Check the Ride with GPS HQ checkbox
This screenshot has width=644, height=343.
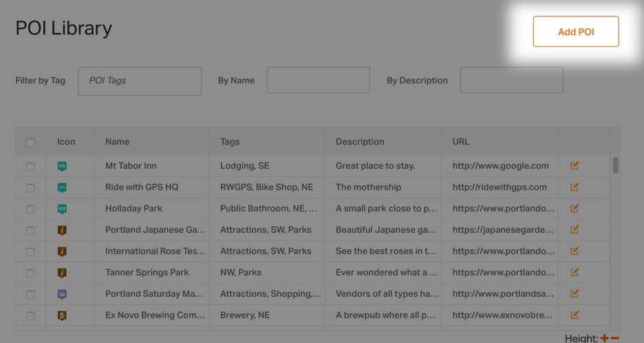coord(30,188)
